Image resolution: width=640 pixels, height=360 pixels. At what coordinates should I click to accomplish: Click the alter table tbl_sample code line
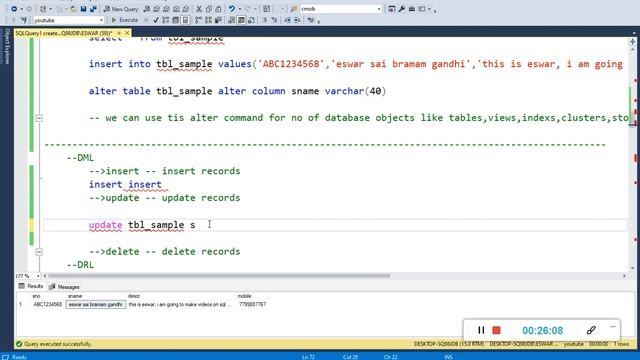pyautogui.click(x=237, y=91)
